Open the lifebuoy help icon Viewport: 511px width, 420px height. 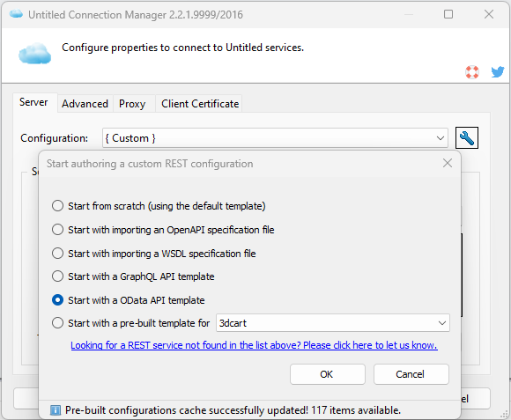[x=472, y=72]
